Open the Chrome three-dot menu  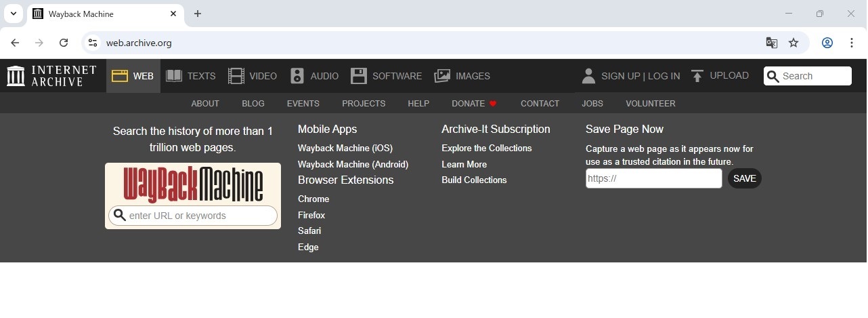[x=852, y=43]
